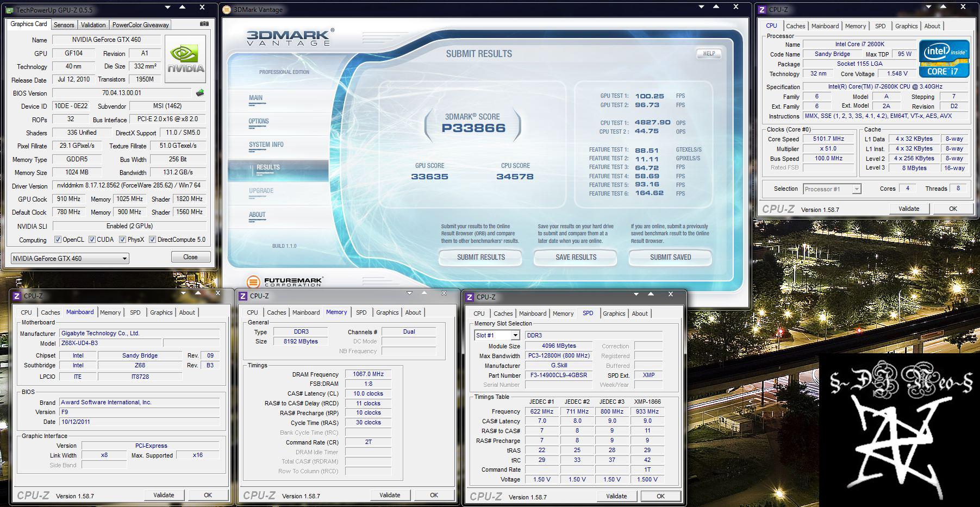Click the XMP-1866 frequency 933 MHz
Image resolution: width=980 pixels, height=507 pixels.
tap(647, 412)
